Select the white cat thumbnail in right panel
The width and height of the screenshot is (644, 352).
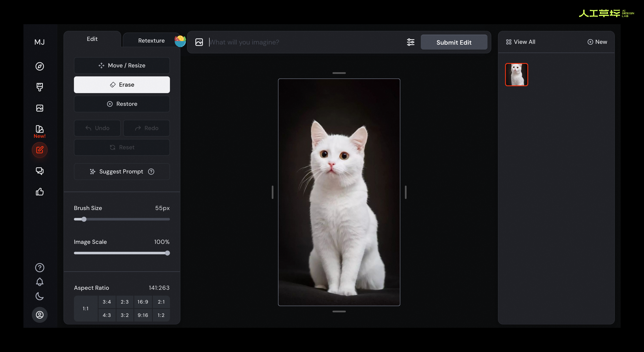pyautogui.click(x=516, y=75)
